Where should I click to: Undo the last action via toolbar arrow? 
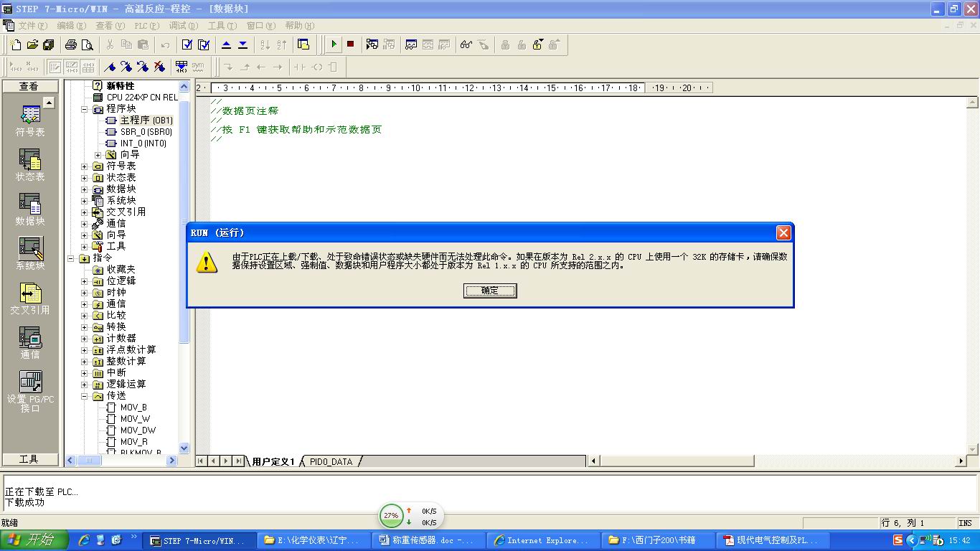(x=165, y=44)
